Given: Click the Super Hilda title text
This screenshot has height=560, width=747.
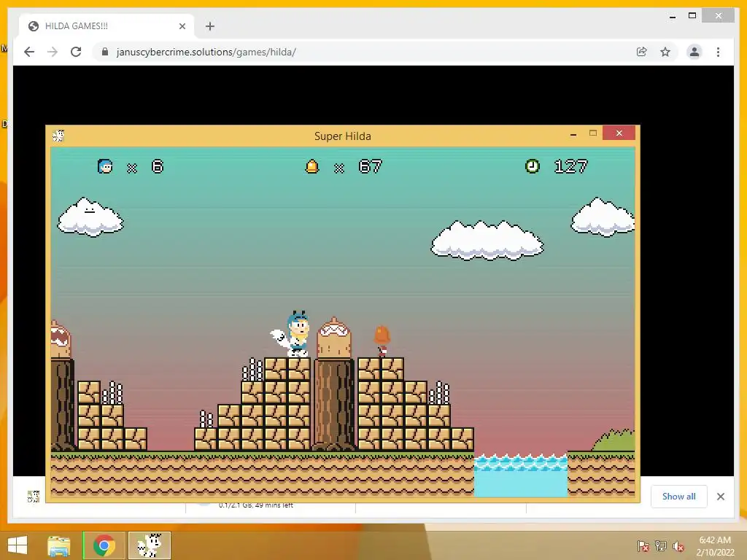Looking at the screenshot, I should tap(343, 136).
